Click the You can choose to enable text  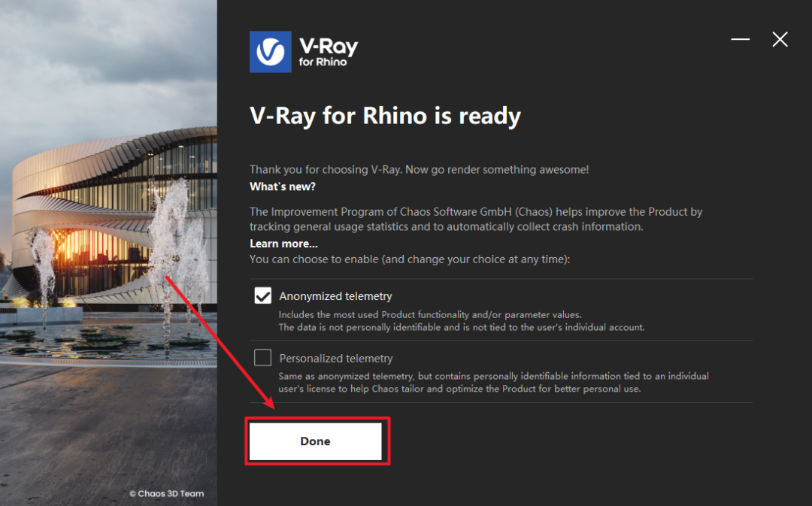pos(410,259)
